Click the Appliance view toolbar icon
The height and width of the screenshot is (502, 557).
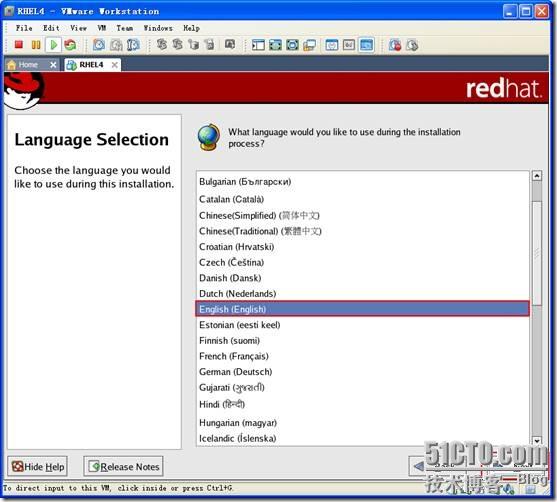point(349,45)
